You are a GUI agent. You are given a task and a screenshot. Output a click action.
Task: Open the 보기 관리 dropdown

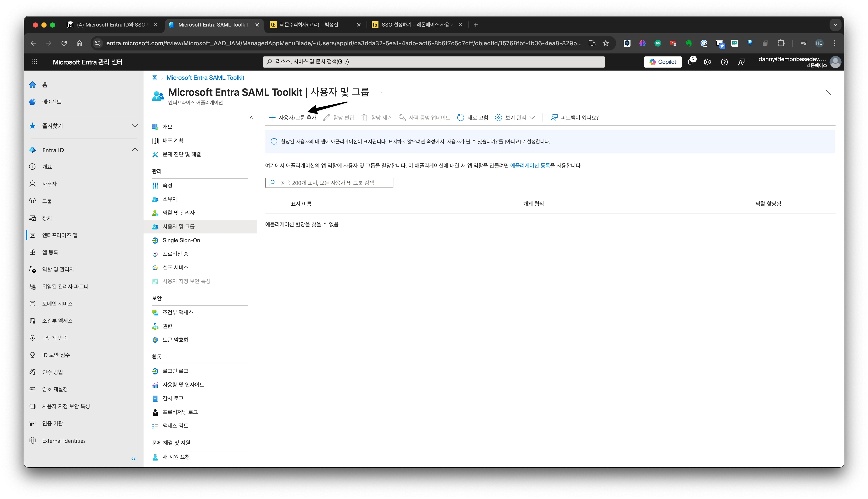point(515,118)
